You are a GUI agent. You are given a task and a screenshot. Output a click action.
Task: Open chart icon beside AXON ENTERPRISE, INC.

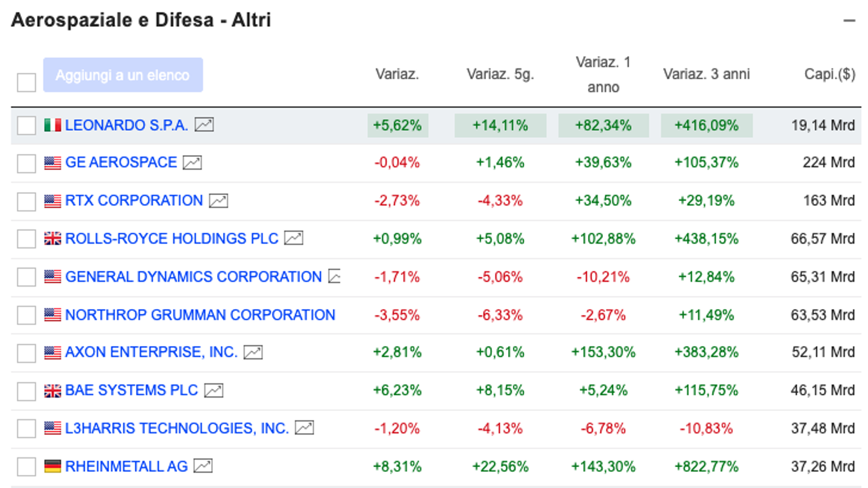(x=253, y=352)
